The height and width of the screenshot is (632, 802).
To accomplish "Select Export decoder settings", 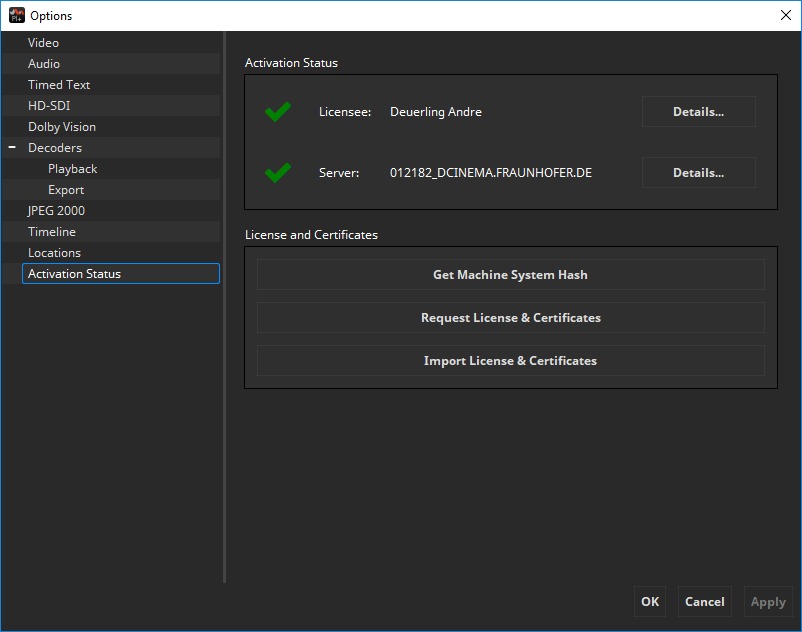I will (x=66, y=190).
